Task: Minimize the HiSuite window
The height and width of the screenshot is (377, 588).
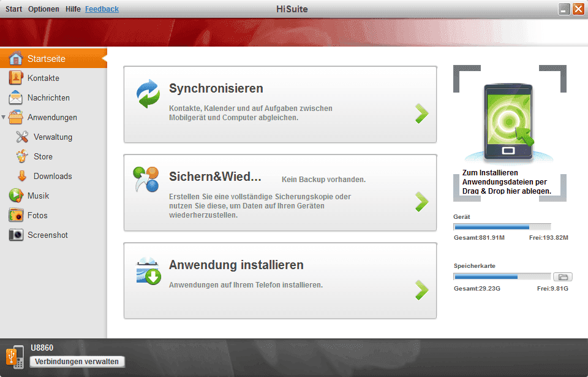Action: click(564, 9)
